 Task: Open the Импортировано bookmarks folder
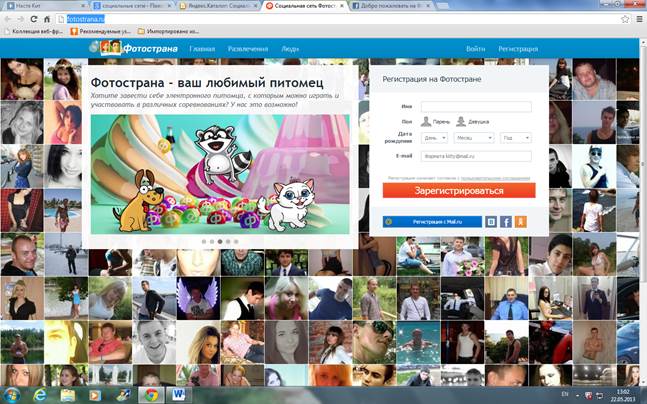pos(168,31)
